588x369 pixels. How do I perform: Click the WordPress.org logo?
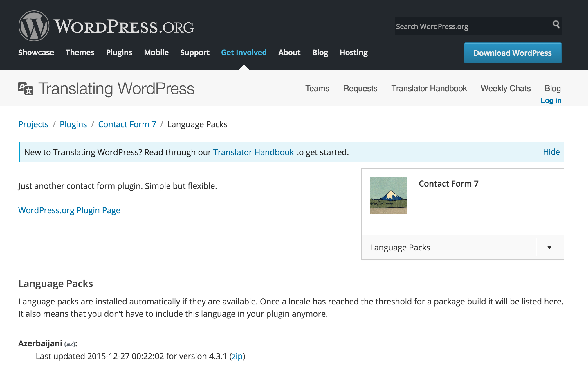click(x=106, y=26)
